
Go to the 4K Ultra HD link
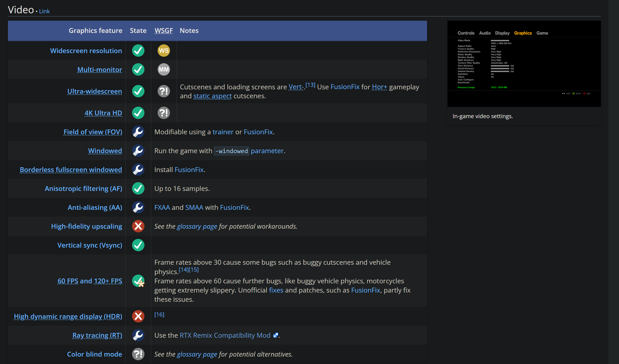(103, 113)
